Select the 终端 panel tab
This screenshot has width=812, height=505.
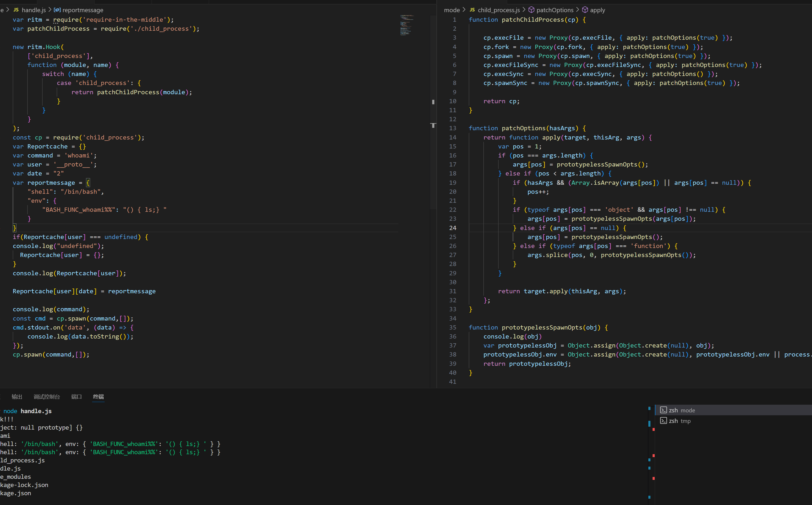(x=99, y=396)
